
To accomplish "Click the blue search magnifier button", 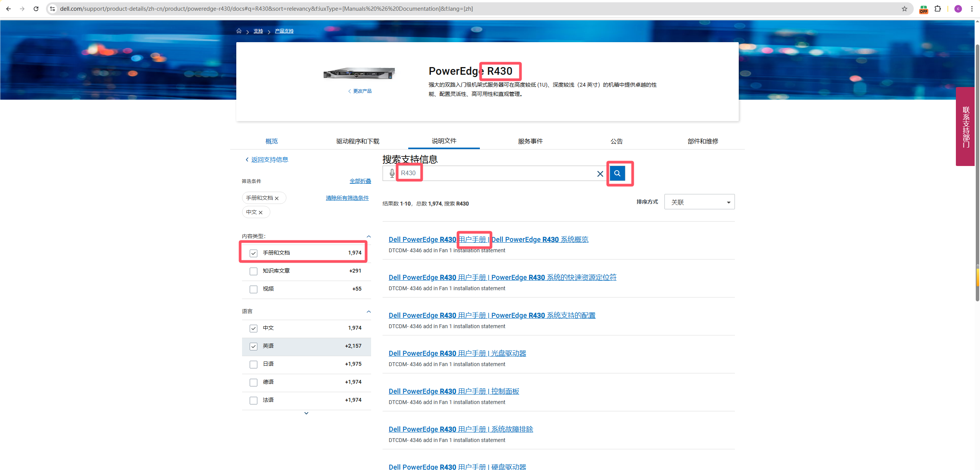I will [617, 173].
